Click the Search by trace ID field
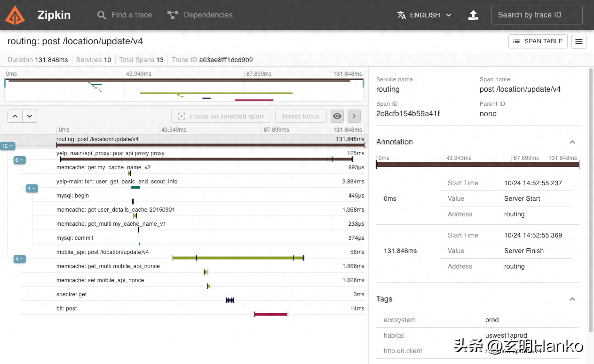 [x=537, y=15]
